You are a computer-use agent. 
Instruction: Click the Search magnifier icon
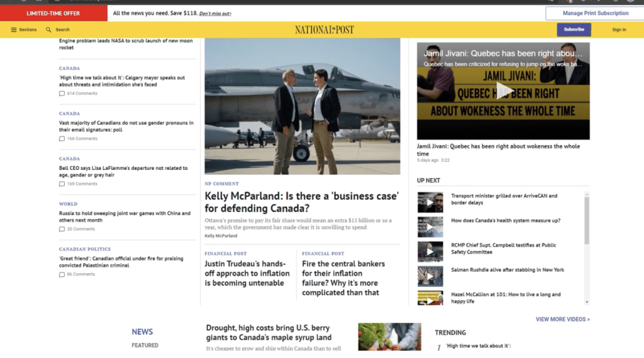(x=48, y=30)
